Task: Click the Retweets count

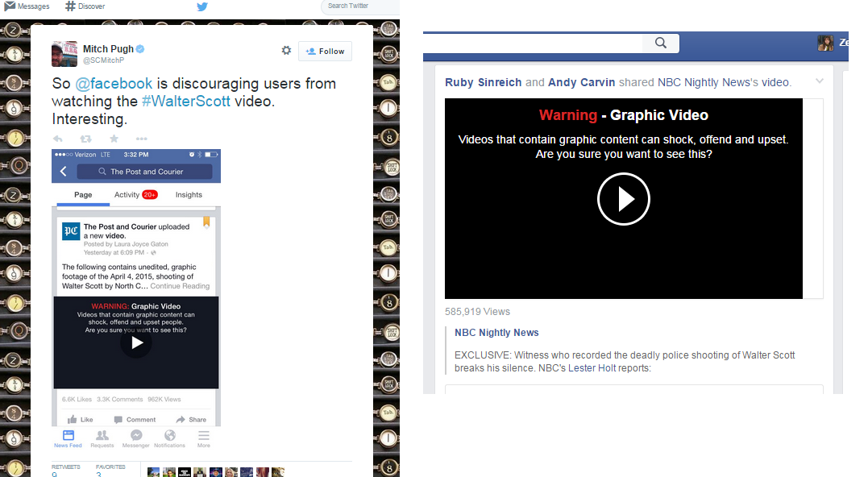Action: [54, 475]
